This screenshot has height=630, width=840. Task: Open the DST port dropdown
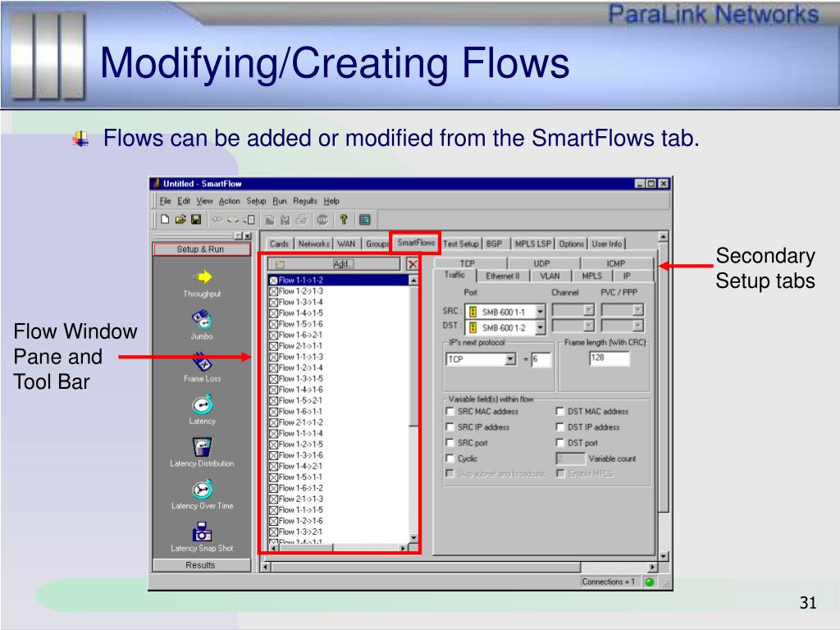(540, 327)
